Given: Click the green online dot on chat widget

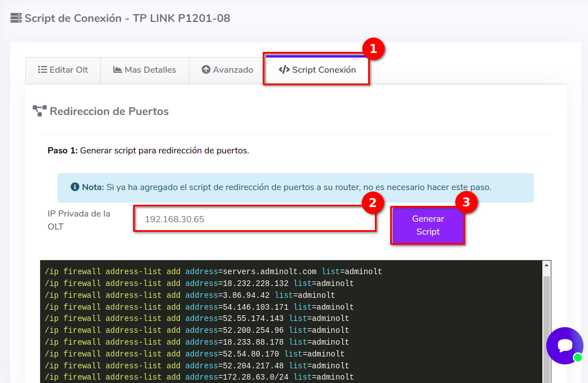Looking at the screenshot, I should [x=577, y=358].
